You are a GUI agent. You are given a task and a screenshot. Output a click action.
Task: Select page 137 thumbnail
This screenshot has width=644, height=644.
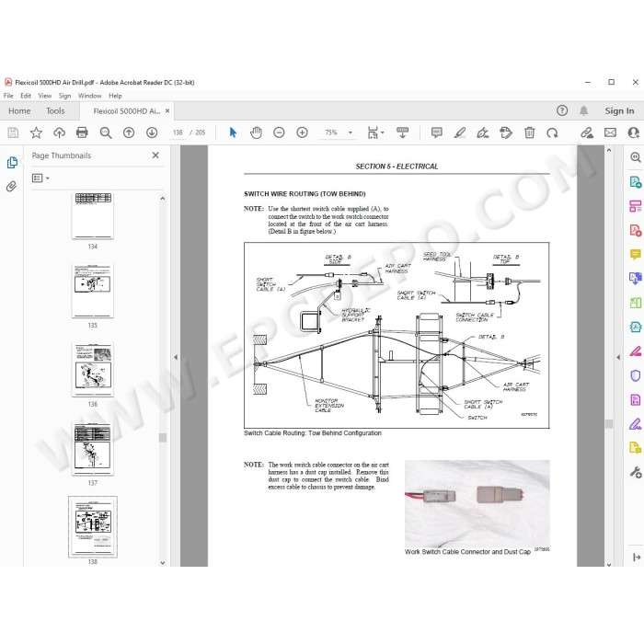coord(92,449)
